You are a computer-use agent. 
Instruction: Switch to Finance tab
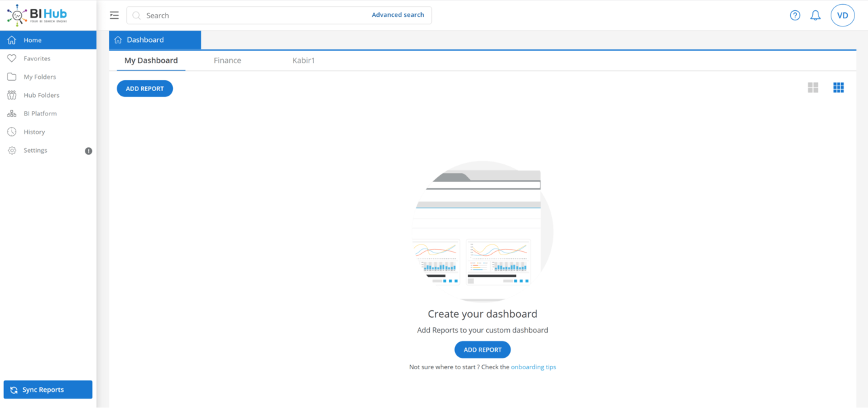click(x=227, y=60)
